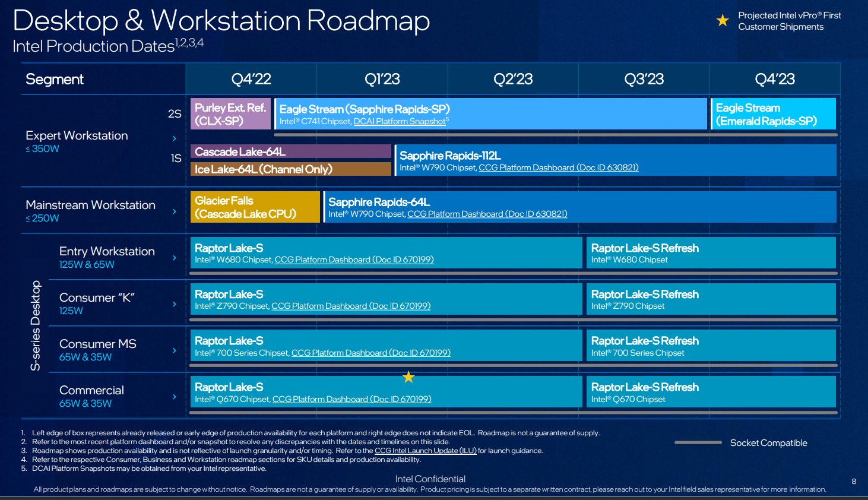Select the Glacier Falls Cascade Lake CPU box

255,207
